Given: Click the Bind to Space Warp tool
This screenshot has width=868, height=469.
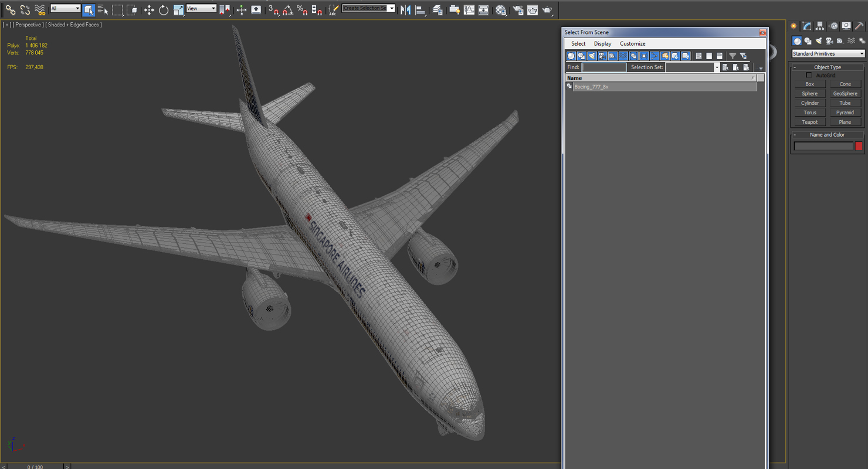Looking at the screenshot, I should point(40,9).
